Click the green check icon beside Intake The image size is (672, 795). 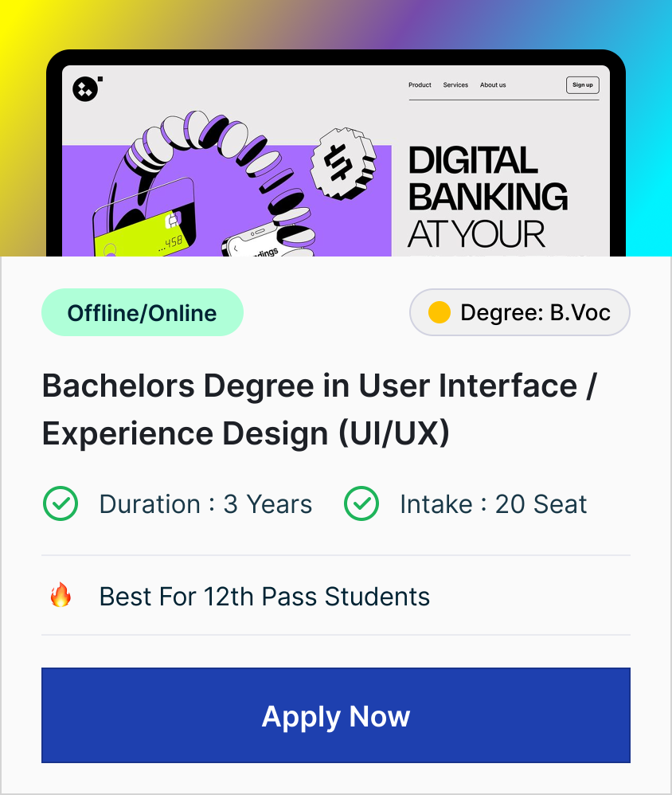(x=361, y=504)
